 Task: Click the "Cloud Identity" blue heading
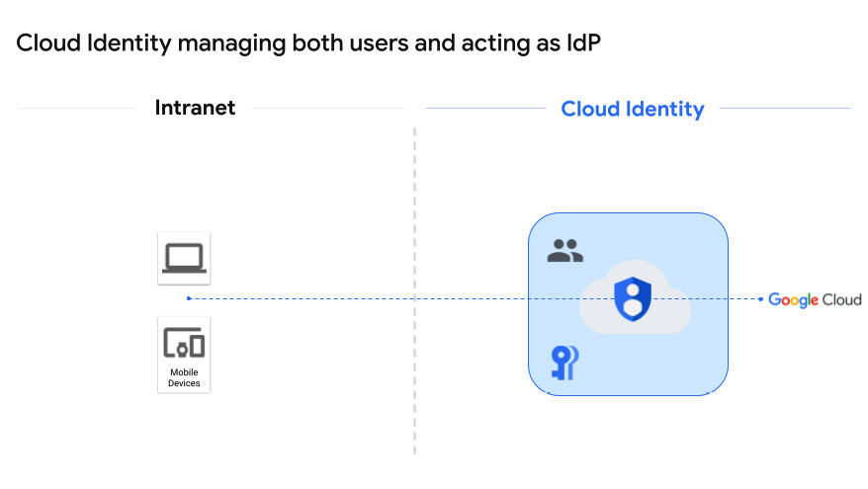pyautogui.click(x=633, y=109)
